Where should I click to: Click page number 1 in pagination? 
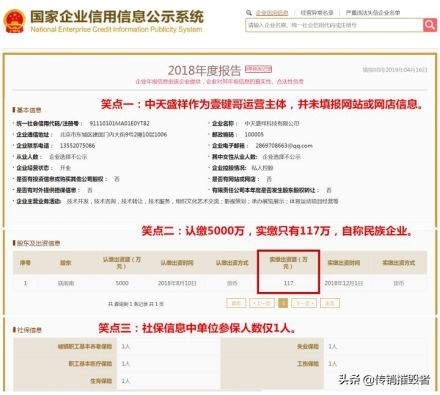[x=283, y=303]
